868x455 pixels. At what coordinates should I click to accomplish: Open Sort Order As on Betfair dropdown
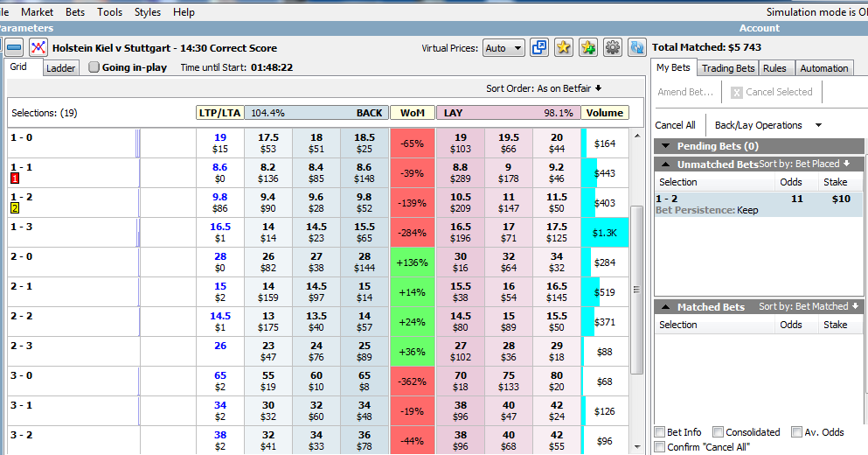point(544,88)
